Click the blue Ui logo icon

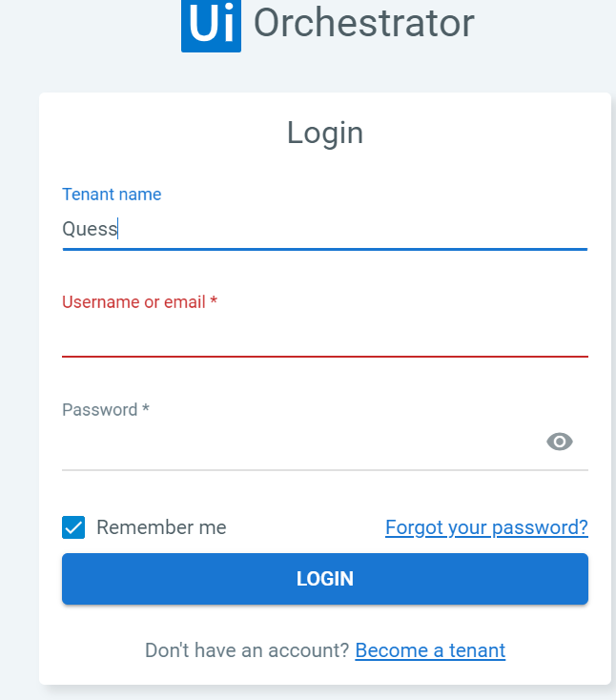[x=211, y=25]
